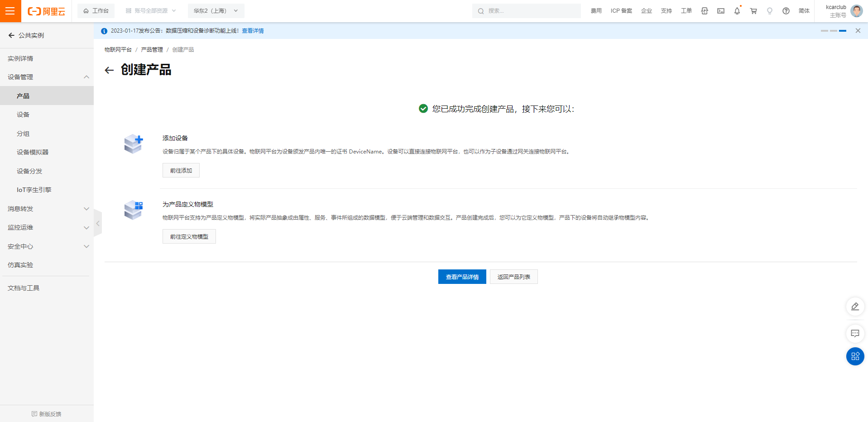The width and height of the screenshot is (868, 422).
Task: Click the 查看产品详情 button
Action: click(x=462, y=277)
